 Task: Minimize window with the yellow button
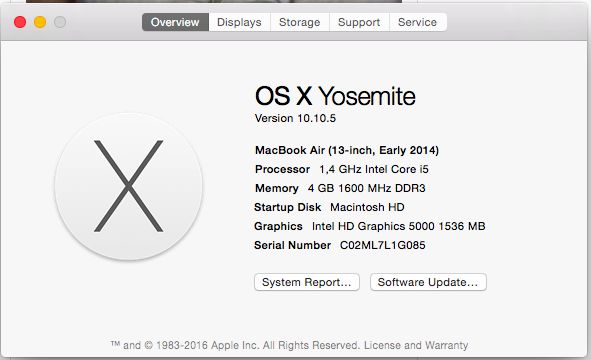point(40,22)
